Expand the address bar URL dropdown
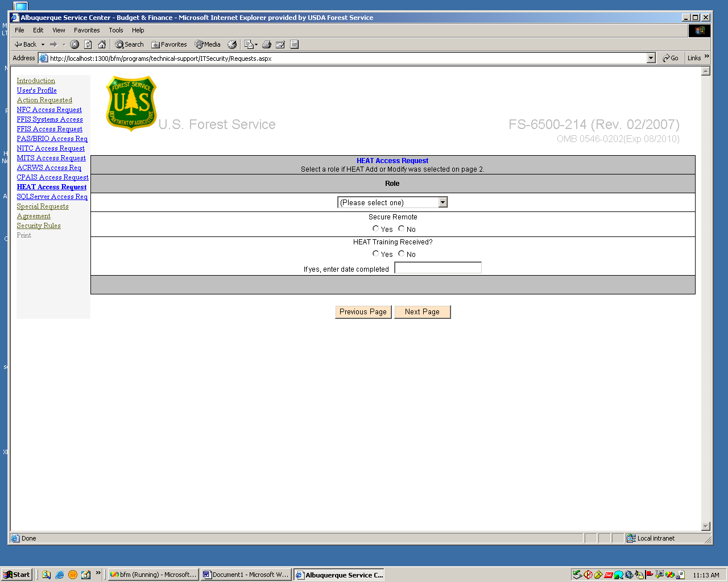 pyautogui.click(x=651, y=58)
